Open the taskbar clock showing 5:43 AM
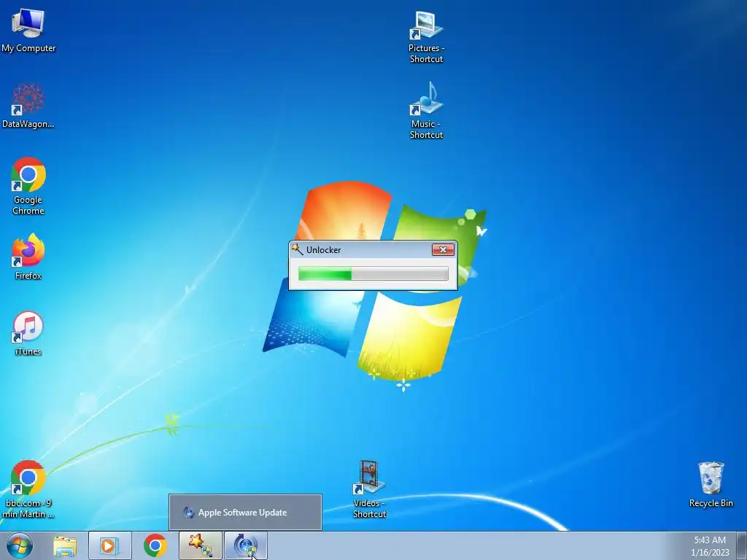 coord(710,546)
